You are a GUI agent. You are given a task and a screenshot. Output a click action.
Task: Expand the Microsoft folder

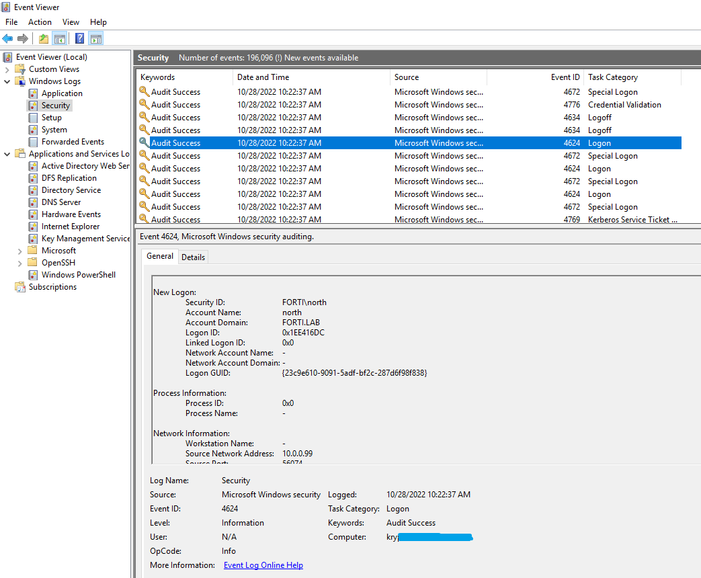[x=20, y=251]
